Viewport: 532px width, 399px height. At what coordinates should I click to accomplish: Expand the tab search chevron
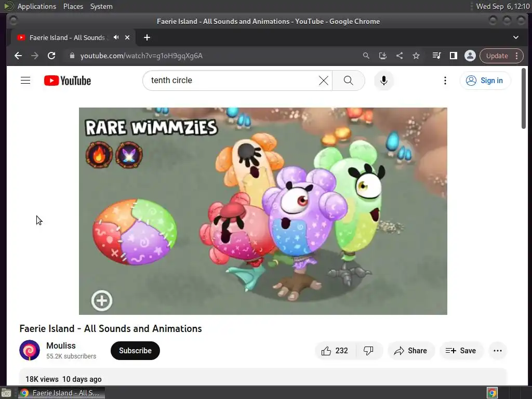tap(516, 37)
